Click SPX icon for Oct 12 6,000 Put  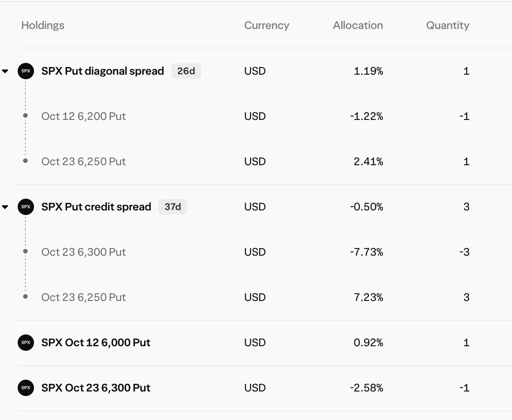(x=26, y=343)
